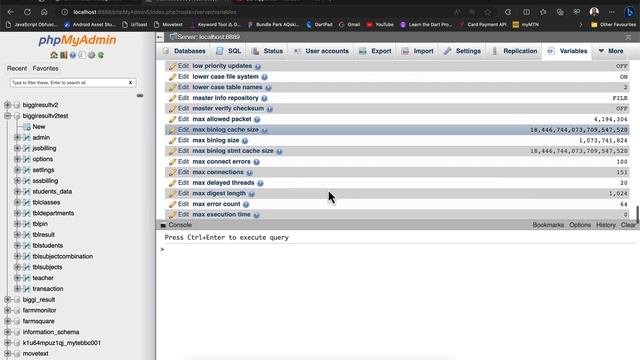This screenshot has height=360, width=640.
Task: Click help icon beside max error count
Action: point(246,204)
